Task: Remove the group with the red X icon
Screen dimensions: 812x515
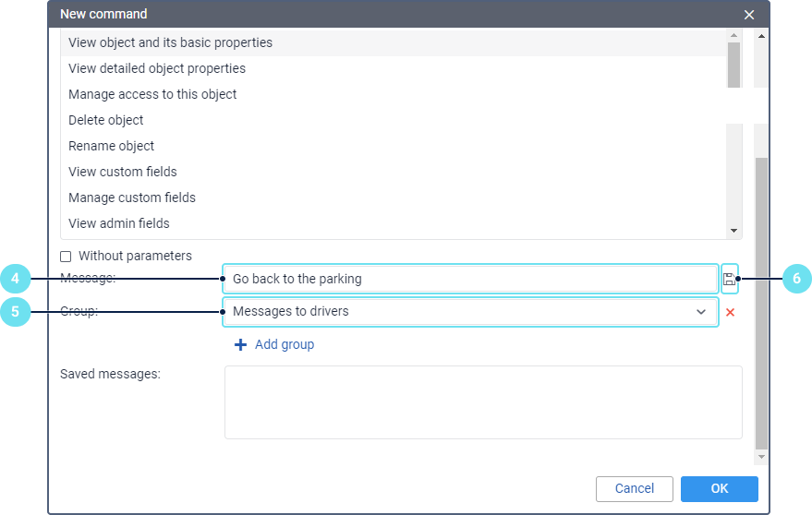Action: [x=730, y=312]
